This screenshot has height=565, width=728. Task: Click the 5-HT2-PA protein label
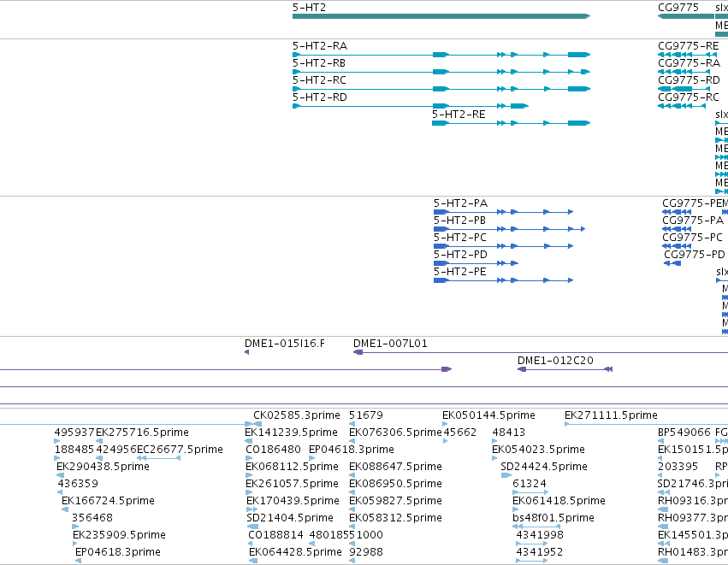tap(460, 203)
